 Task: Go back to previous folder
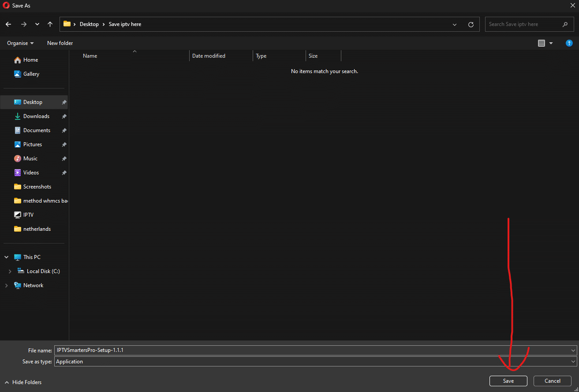click(8, 24)
